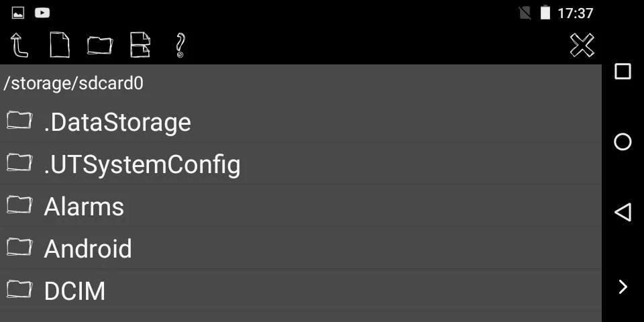Viewport: 644px width, 322px height.
Task: Tap the folder icon beside Alarms
Action: [x=19, y=205]
